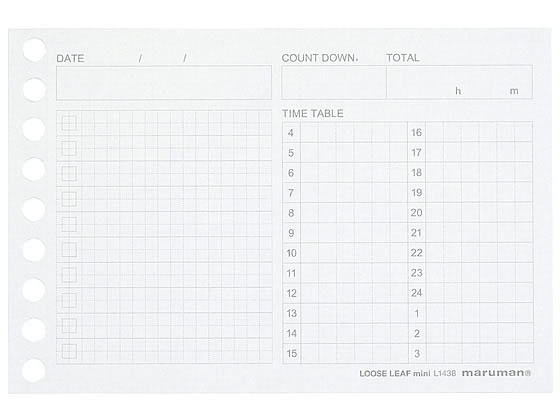Tick the fifth checkbox in the task list
Screen dimensions: 560x420
(x=69, y=225)
